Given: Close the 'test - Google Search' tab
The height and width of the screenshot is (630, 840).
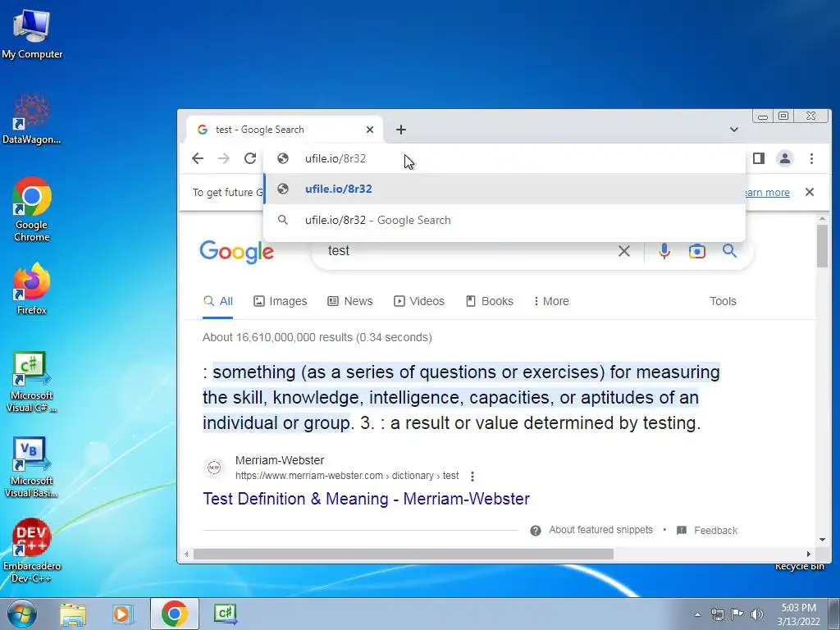Looking at the screenshot, I should [370, 130].
